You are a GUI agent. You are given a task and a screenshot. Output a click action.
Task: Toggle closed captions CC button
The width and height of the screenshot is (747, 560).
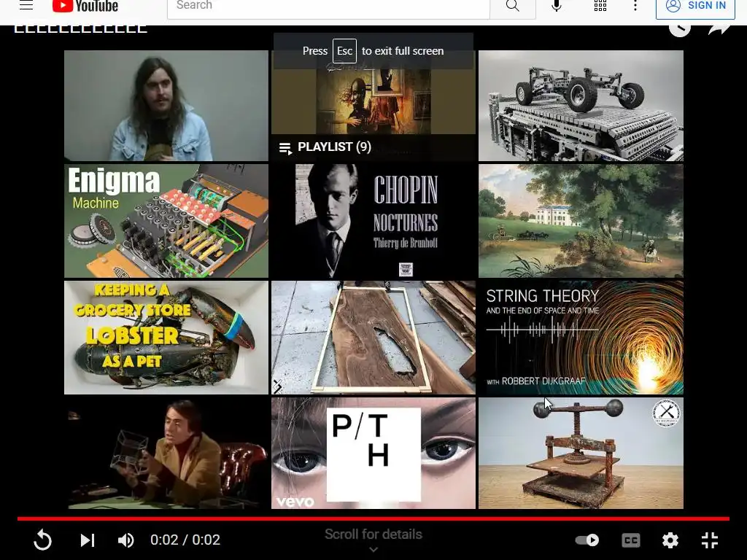[631, 540]
